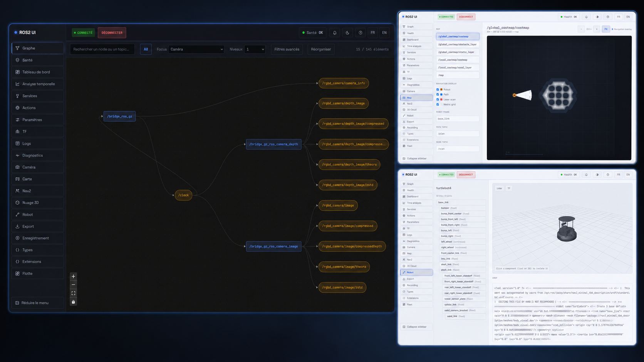Click the Nuage 3D icon in dark sidebar
Image resolution: width=644 pixels, height=362 pixels.
17,203
